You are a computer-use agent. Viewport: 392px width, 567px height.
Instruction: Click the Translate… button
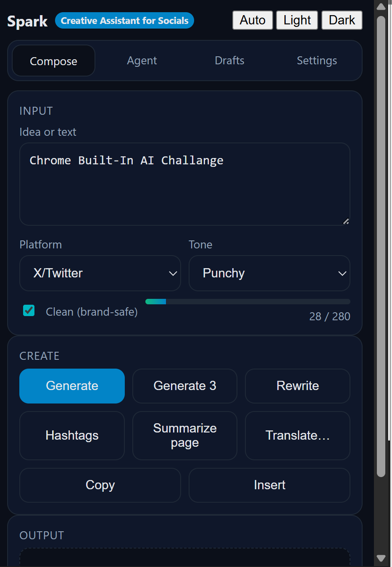pyautogui.click(x=297, y=435)
